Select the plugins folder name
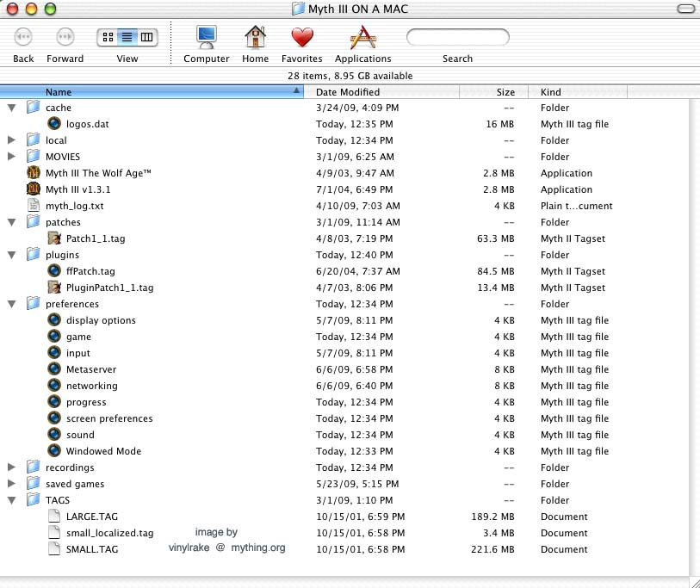This screenshot has width=700, height=588. [x=62, y=255]
